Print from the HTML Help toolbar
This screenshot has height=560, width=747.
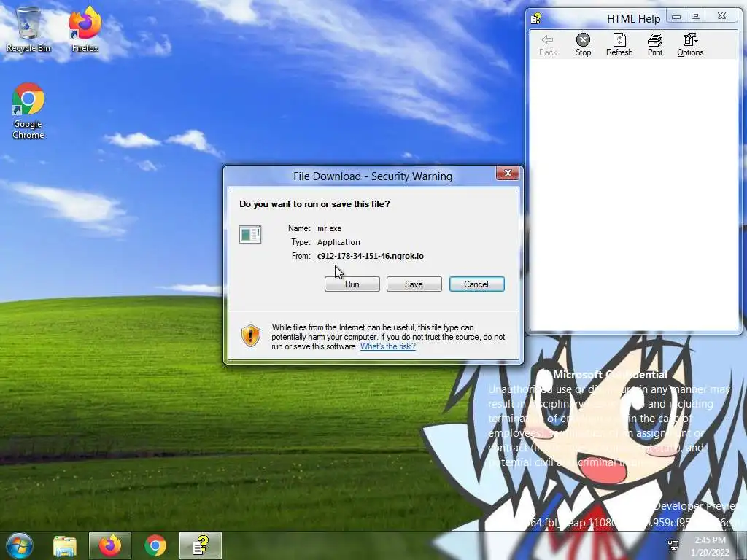point(655,45)
